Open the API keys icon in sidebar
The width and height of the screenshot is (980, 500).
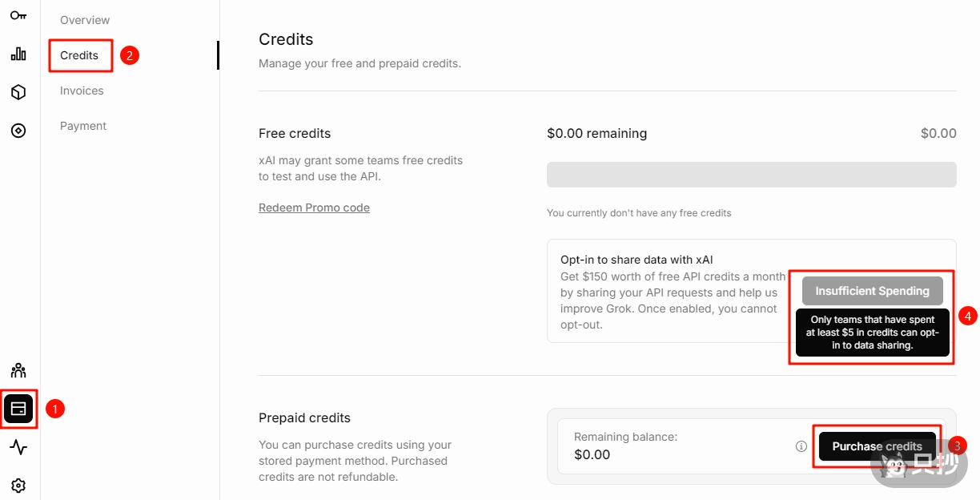tap(18, 15)
